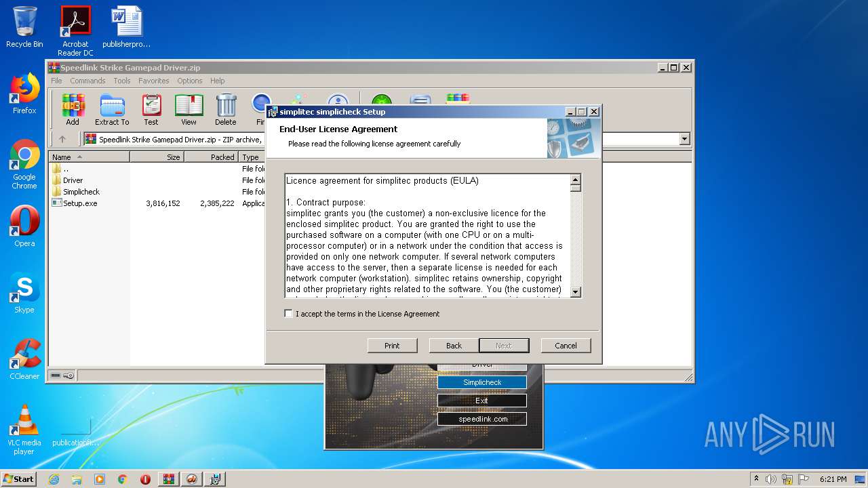Image resolution: width=868 pixels, height=488 pixels.
Task: Select the publicationfi desktop file
Action: pos(75,430)
